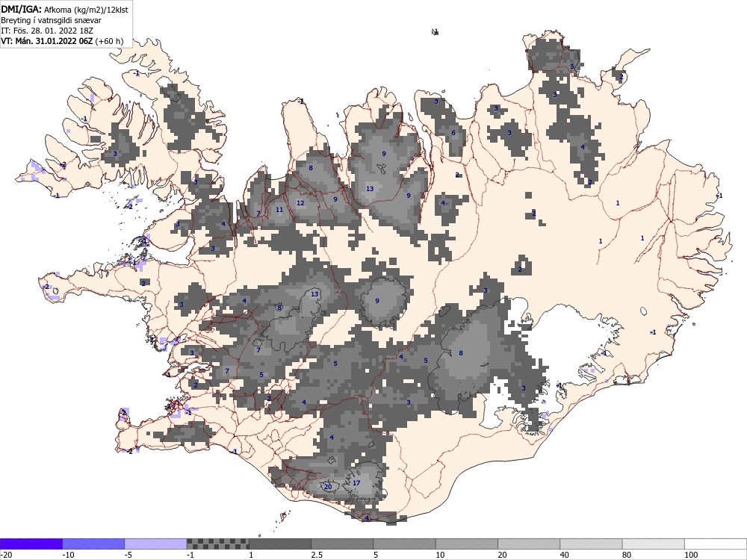Select the legend swatch between 10 and 20

click(x=467, y=544)
